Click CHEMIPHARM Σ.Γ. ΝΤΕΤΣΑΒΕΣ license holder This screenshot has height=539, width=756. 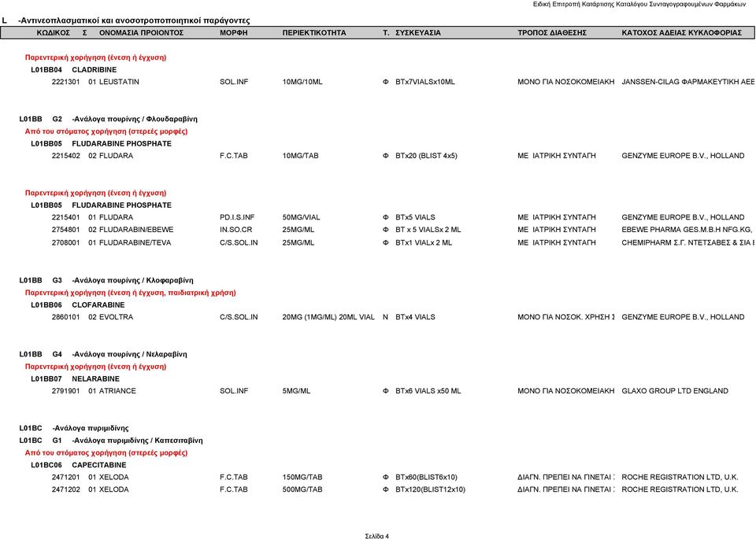[688, 243]
